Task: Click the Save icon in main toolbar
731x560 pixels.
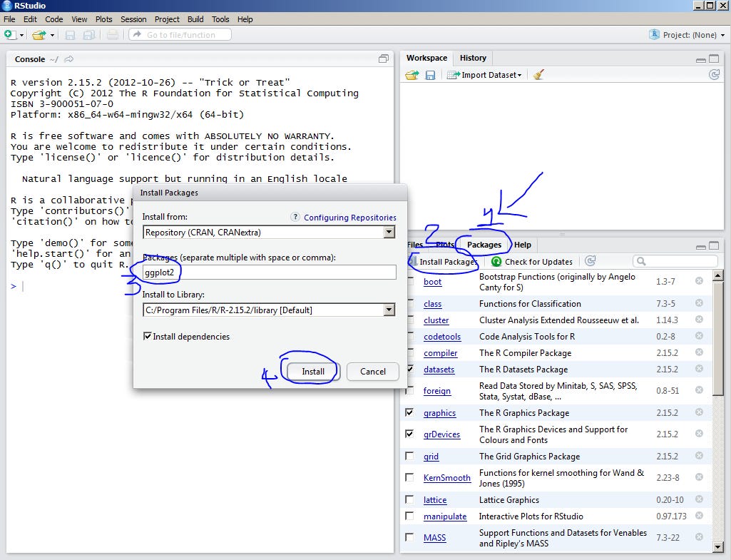Action: point(71,35)
